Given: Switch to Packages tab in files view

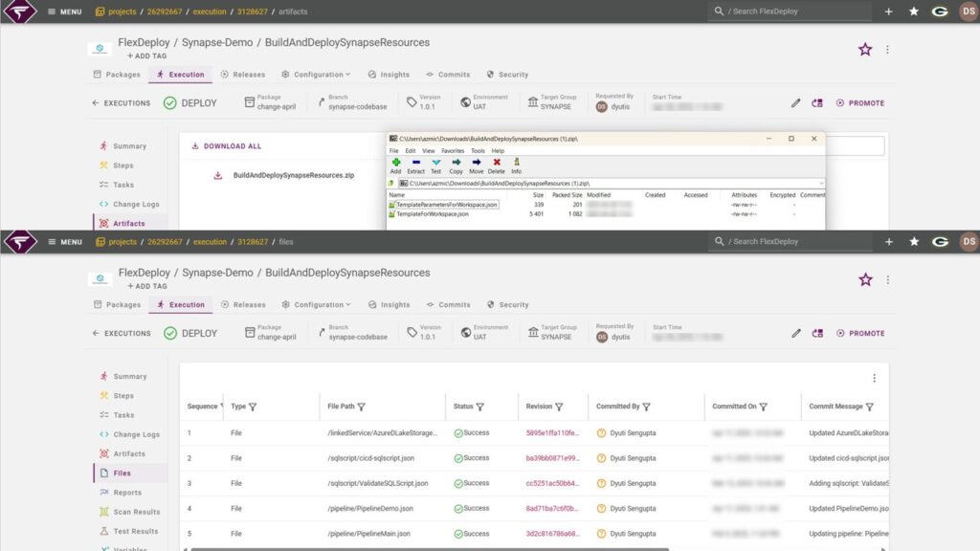Looking at the screenshot, I should tap(118, 305).
